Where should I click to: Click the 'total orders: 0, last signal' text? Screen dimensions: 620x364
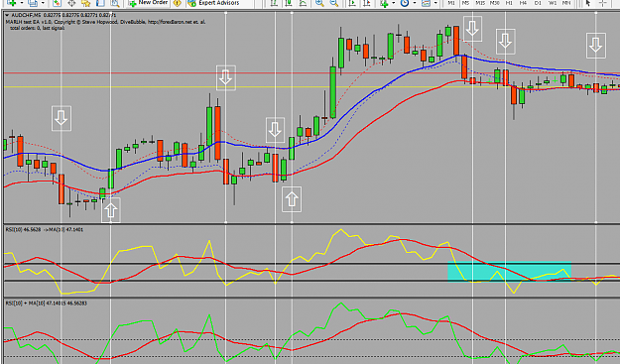tap(37, 28)
